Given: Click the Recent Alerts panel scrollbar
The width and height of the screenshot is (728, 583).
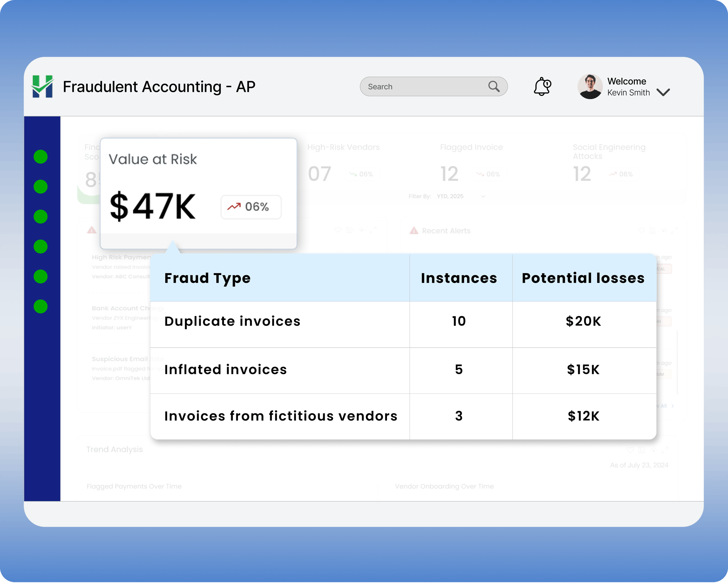Looking at the screenshot, I should click(677, 362).
